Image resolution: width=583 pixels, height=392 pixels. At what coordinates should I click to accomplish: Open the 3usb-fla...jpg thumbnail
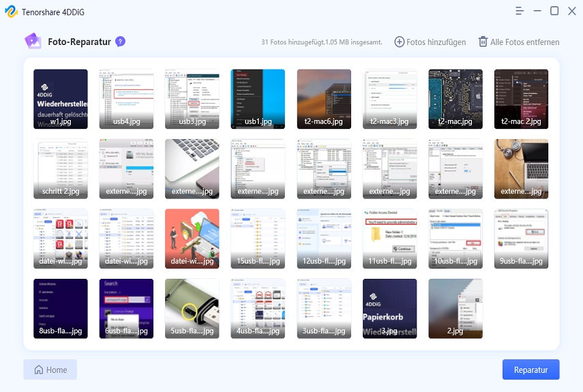coord(324,308)
